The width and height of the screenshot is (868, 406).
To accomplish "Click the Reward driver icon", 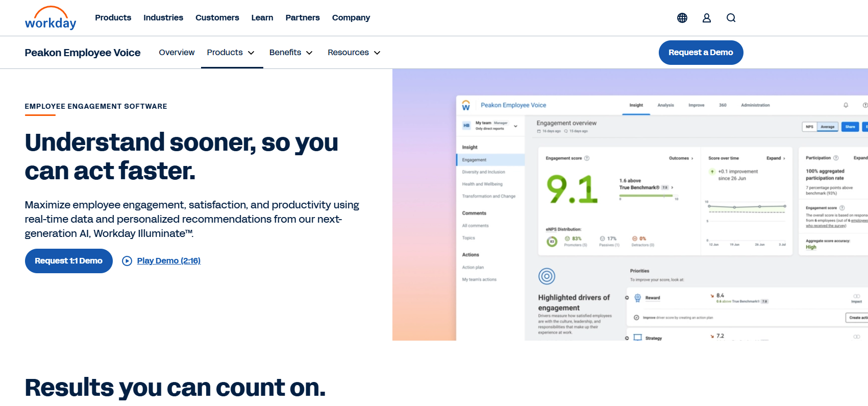I will click(x=637, y=298).
